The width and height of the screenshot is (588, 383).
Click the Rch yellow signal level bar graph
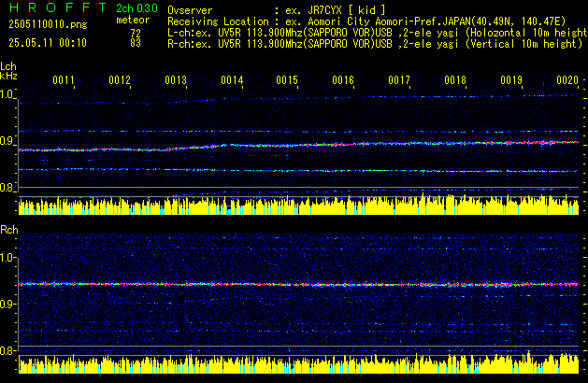tap(298, 364)
